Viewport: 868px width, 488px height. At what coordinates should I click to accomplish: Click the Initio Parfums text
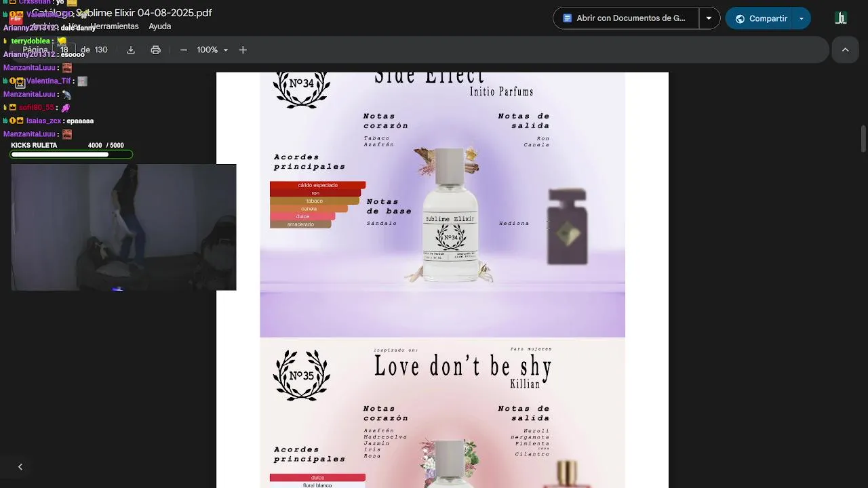(x=502, y=91)
